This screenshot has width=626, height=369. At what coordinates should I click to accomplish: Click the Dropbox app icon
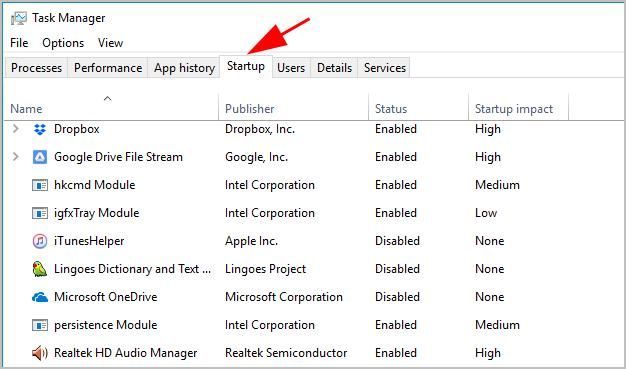(x=40, y=129)
